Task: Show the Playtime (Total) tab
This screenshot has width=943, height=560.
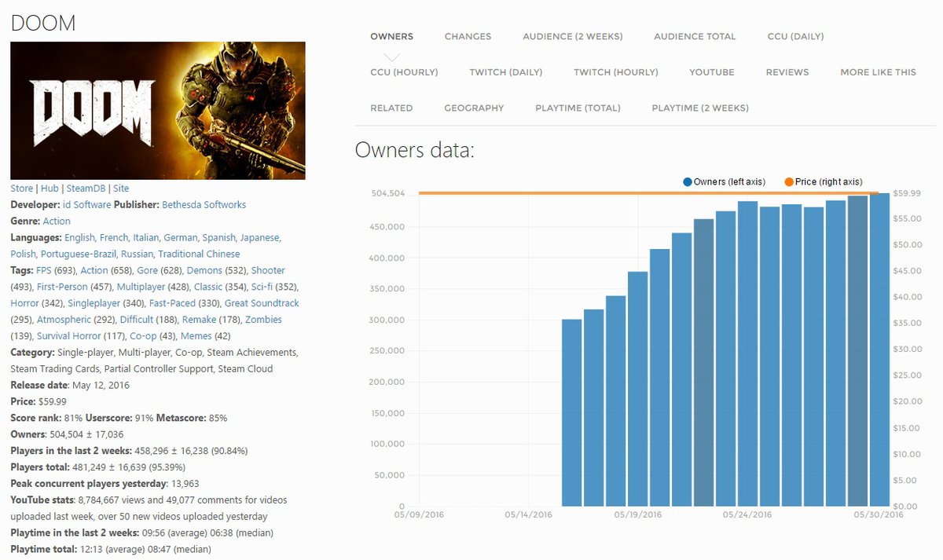Action: click(578, 108)
